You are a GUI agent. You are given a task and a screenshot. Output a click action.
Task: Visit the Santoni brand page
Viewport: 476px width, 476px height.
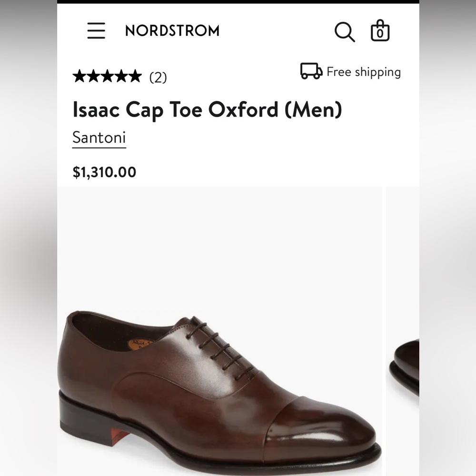click(x=99, y=138)
